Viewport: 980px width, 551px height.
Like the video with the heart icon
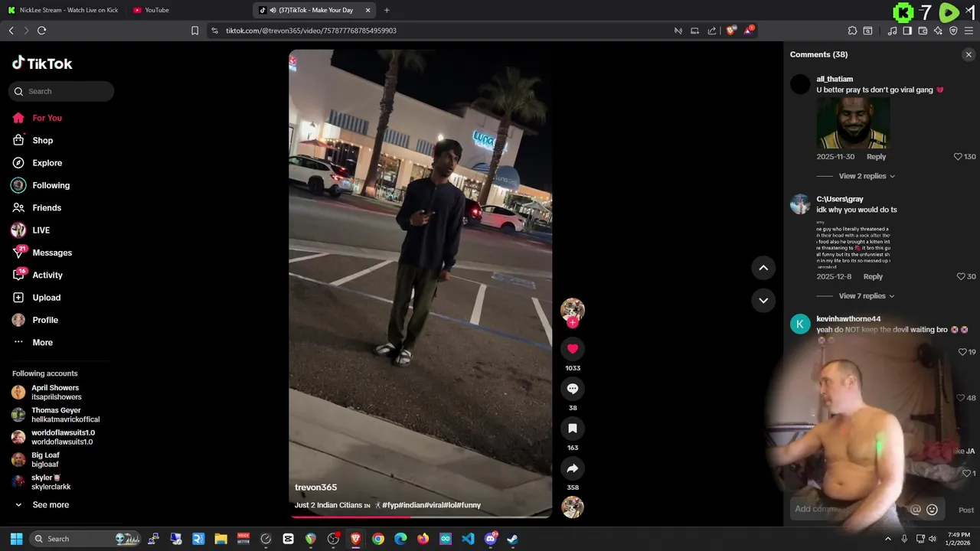[572, 349]
